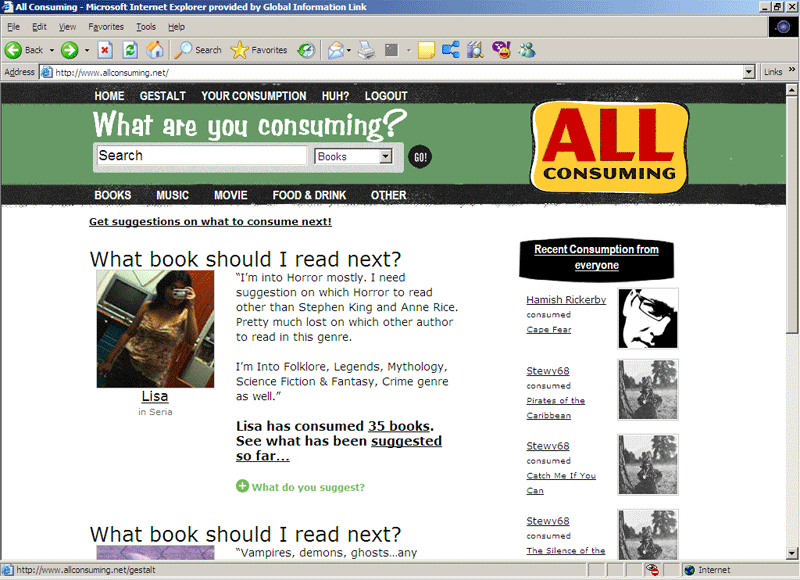
Task: Click the green plus icon beside What do you suggest
Action: (x=242, y=486)
